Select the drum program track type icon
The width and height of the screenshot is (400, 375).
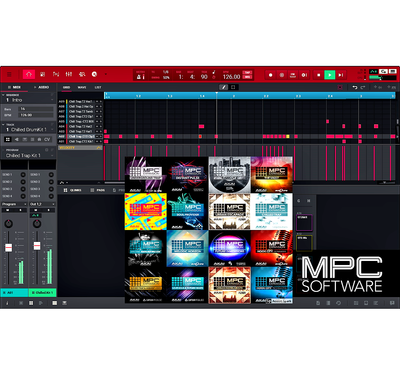(8, 139)
